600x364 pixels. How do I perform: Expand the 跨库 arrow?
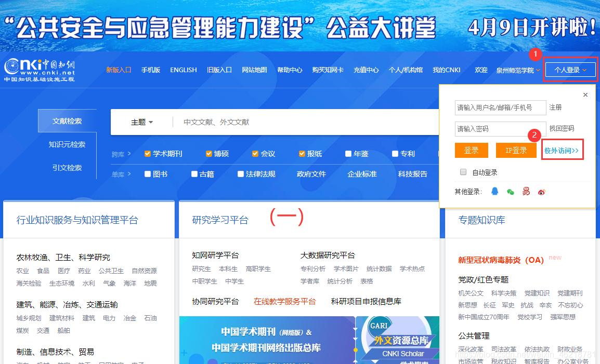(129, 154)
